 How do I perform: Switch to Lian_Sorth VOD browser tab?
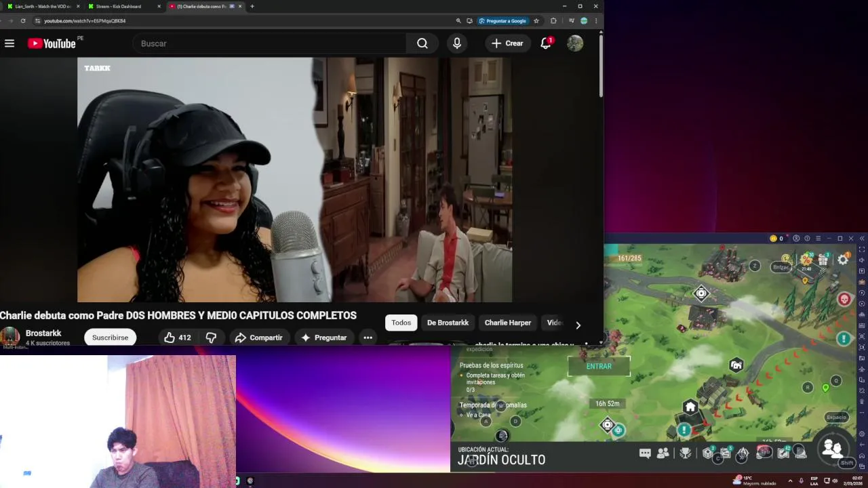coord(43,6)
